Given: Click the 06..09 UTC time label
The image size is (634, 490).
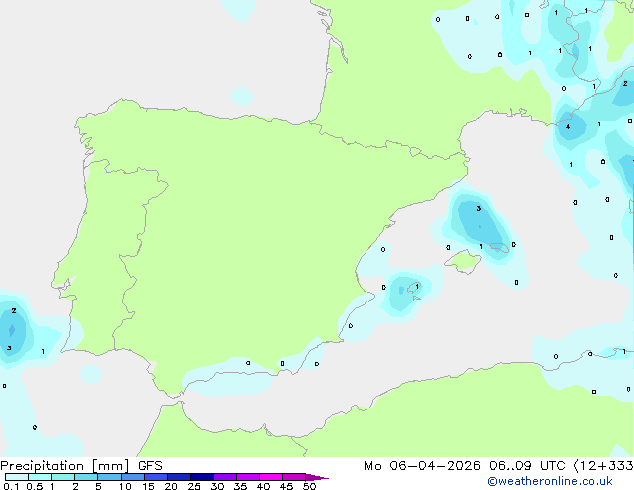Looking at the screenshot, I should [527, 466].
